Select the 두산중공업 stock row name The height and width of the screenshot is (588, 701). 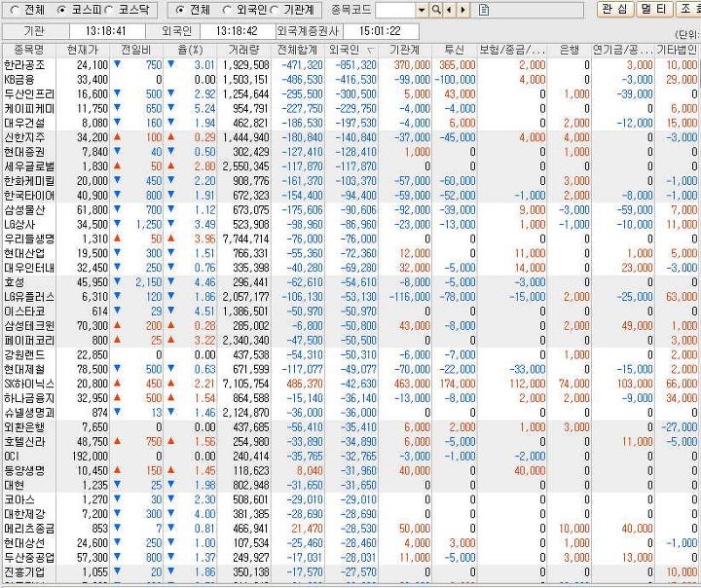pos(29,558)
